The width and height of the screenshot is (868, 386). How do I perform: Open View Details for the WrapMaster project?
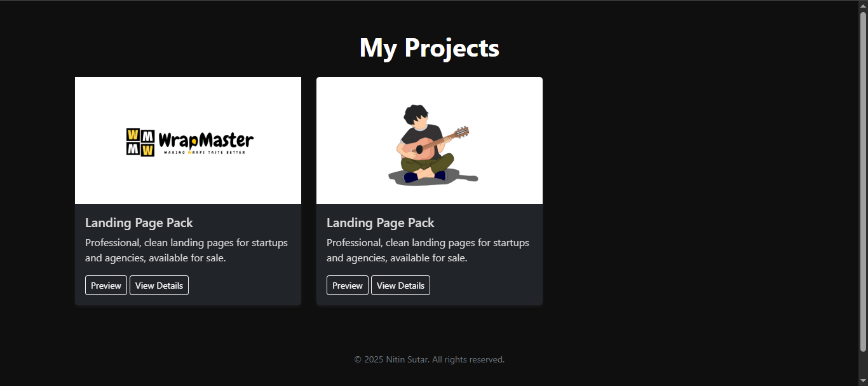(x=159, y=285)
